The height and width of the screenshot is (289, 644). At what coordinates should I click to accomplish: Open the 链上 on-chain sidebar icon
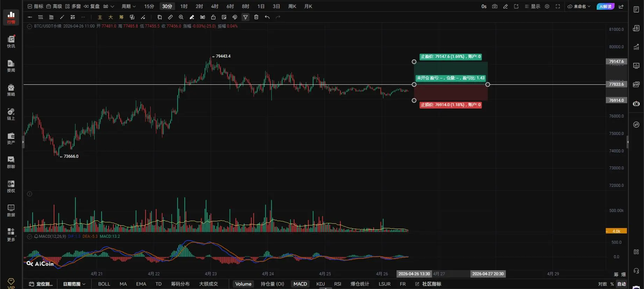(11, 114)
